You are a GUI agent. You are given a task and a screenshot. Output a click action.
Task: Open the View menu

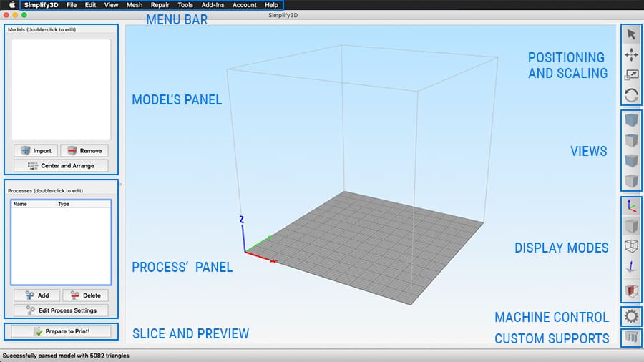tap(111, 5)
